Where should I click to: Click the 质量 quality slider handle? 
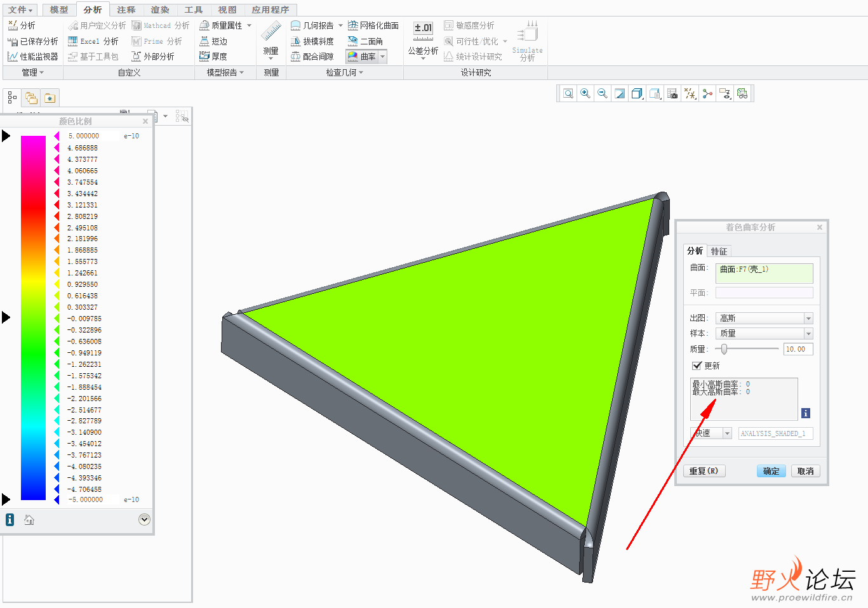[724, 348]
